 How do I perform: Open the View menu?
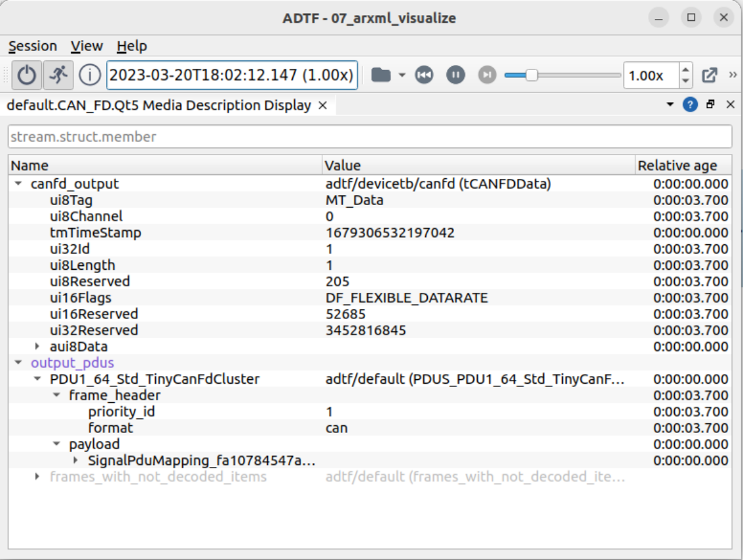click(x=86, y=46)
